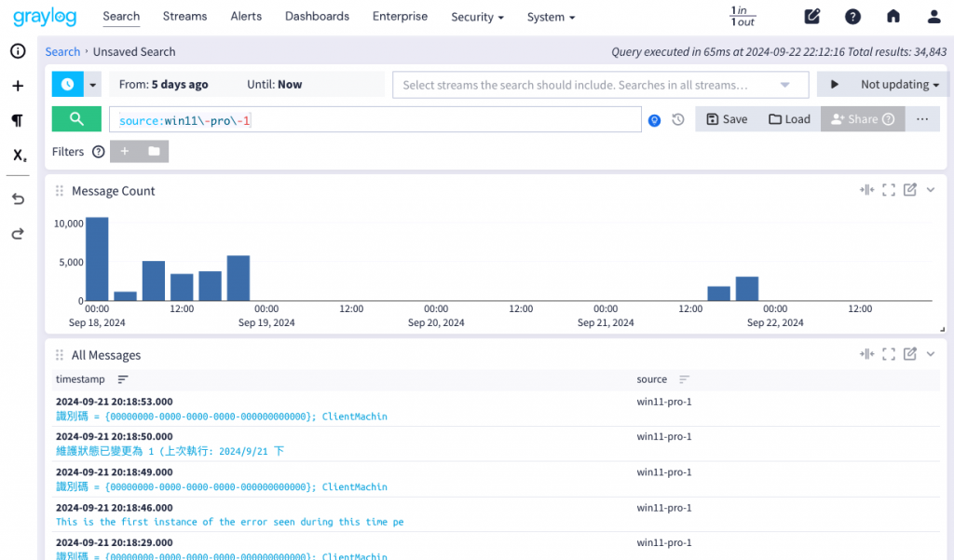The height and width of the screenshot is (560, 954).
Task: Load a saved filter via folder icon
Action: pos(154,151)
